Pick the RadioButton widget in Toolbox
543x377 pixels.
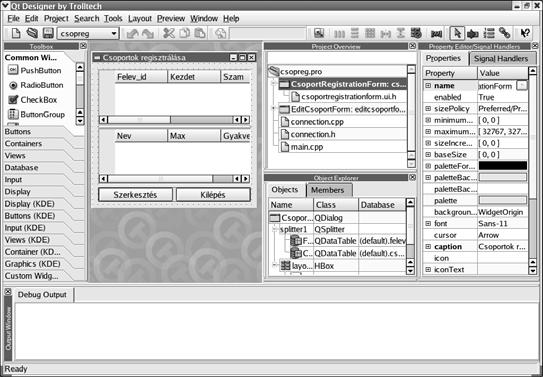[36, 85]
